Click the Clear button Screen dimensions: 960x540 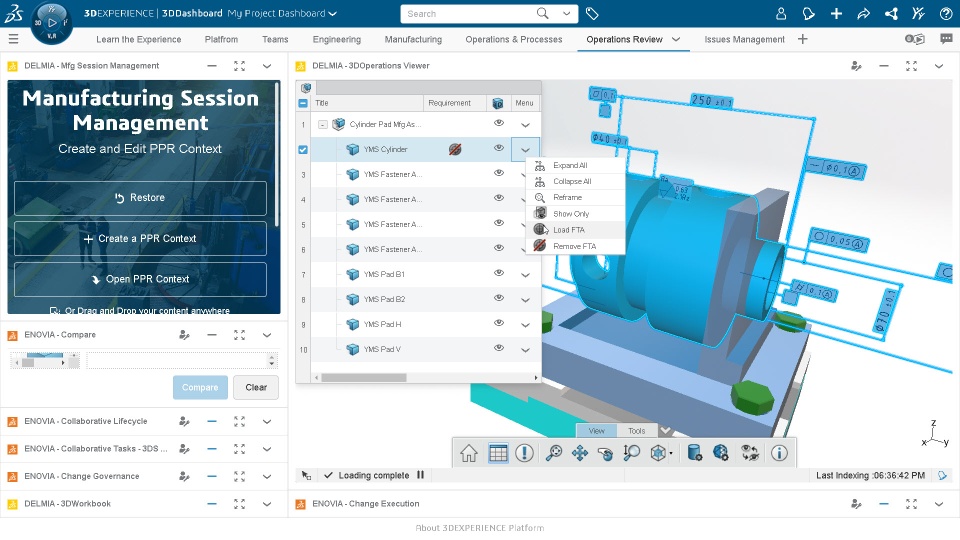click(x=256, y=388)
